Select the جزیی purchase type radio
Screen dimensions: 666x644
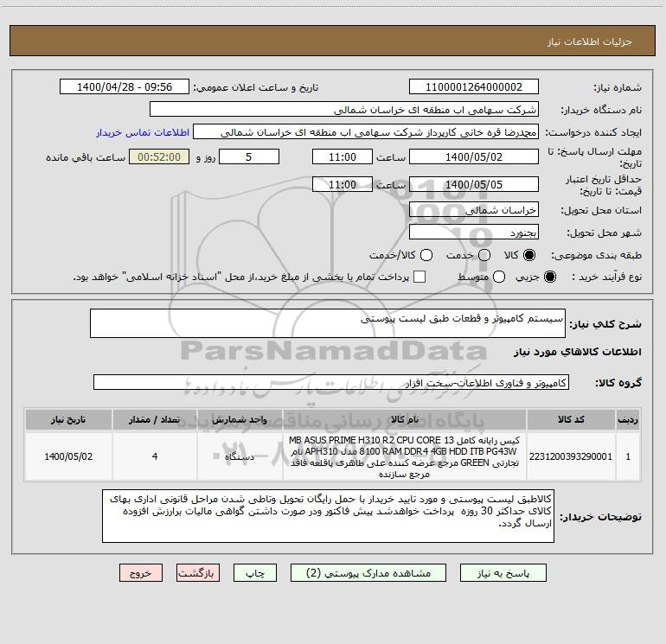[x=549, y=277]
